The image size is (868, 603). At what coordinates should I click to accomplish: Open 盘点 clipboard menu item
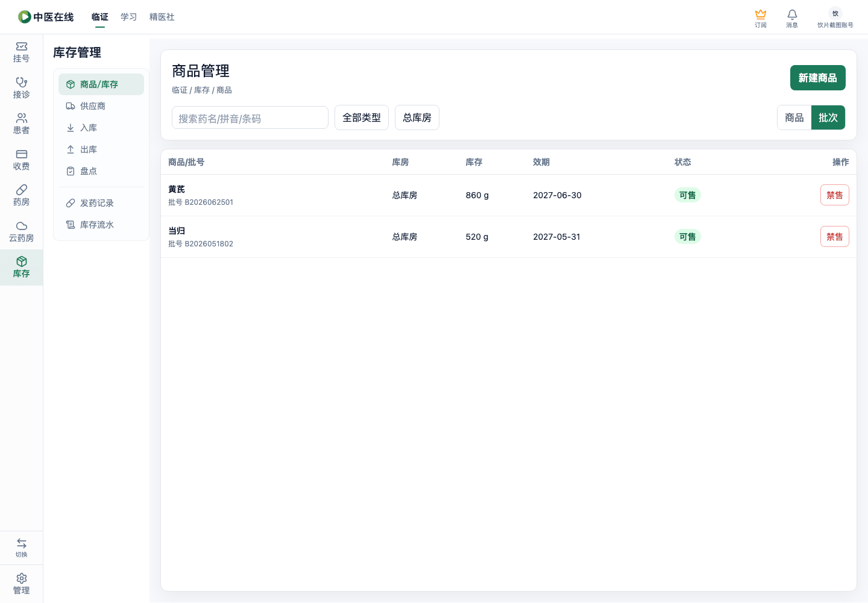point(101,171)
